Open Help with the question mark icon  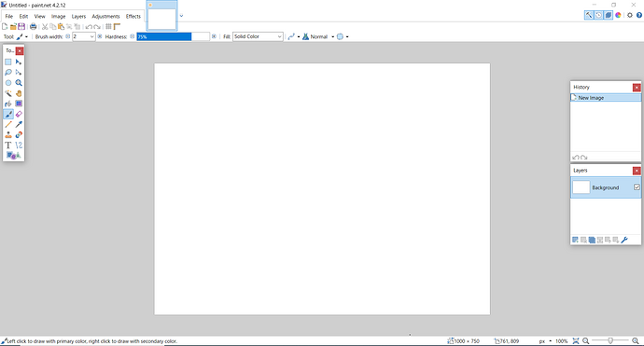[639, 15]
